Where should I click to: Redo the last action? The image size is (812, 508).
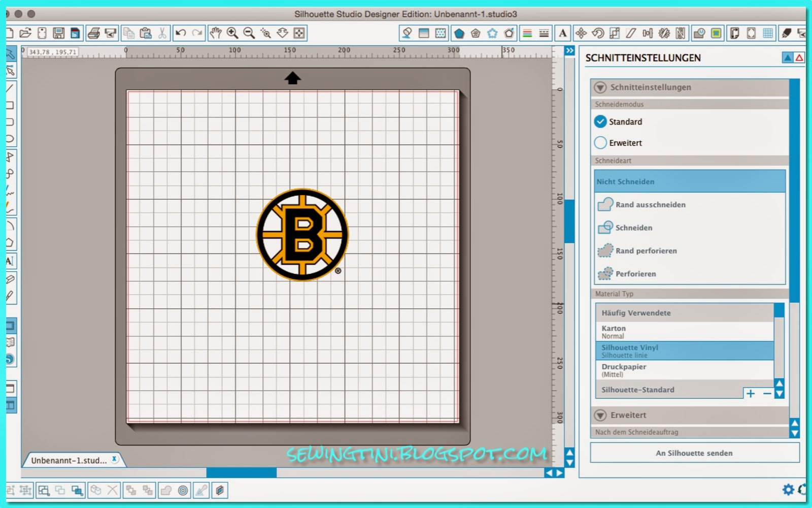[197, 34]
